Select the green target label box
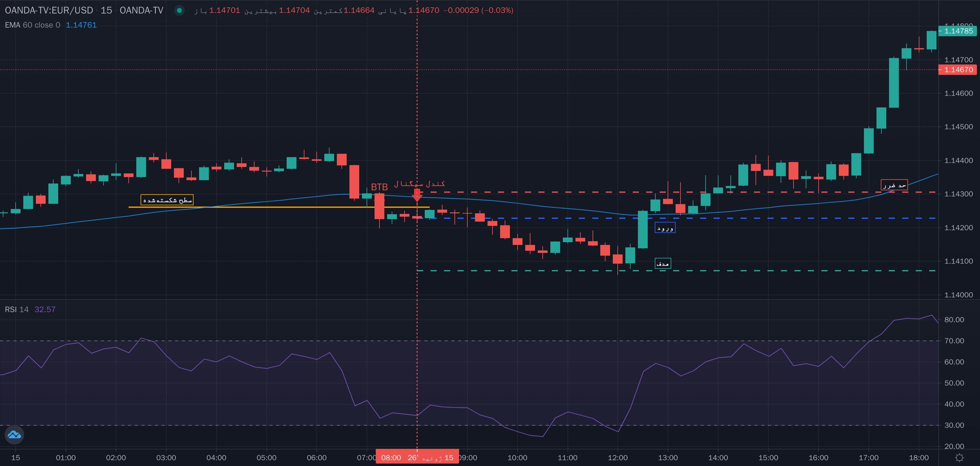Screen dimensions: 980x466 (x=663, y=263)
